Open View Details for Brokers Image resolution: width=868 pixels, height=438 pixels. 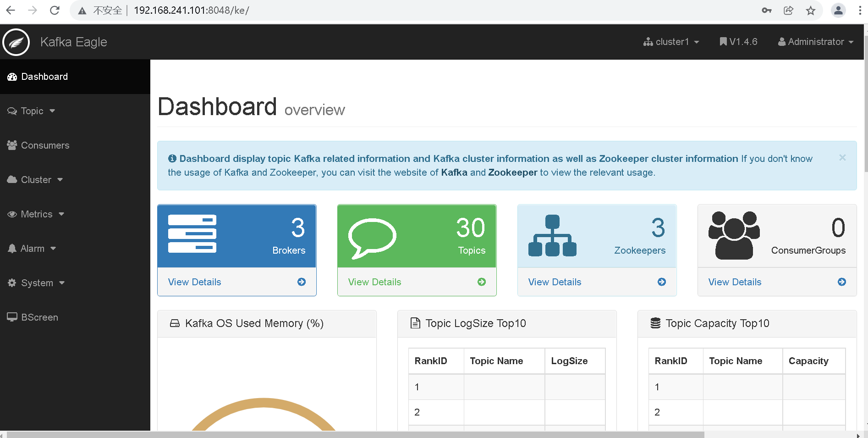(195, 282)
